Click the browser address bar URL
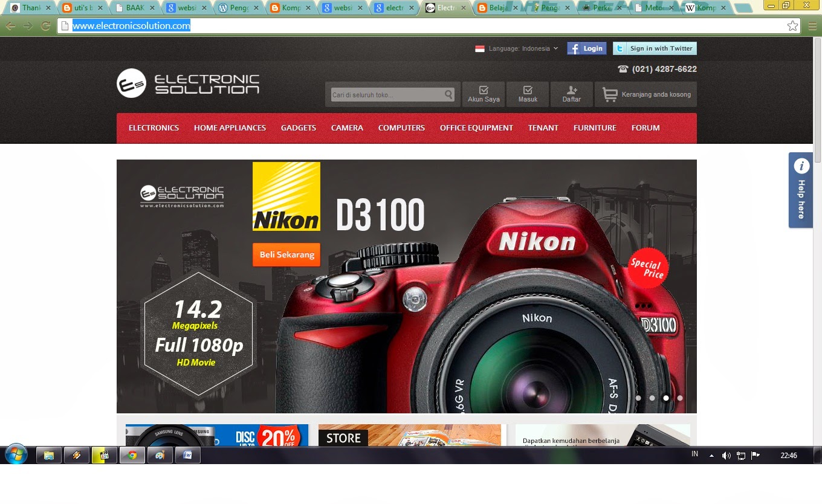The height and width of the screenshot is (504, 822). [x=131, y=25]
